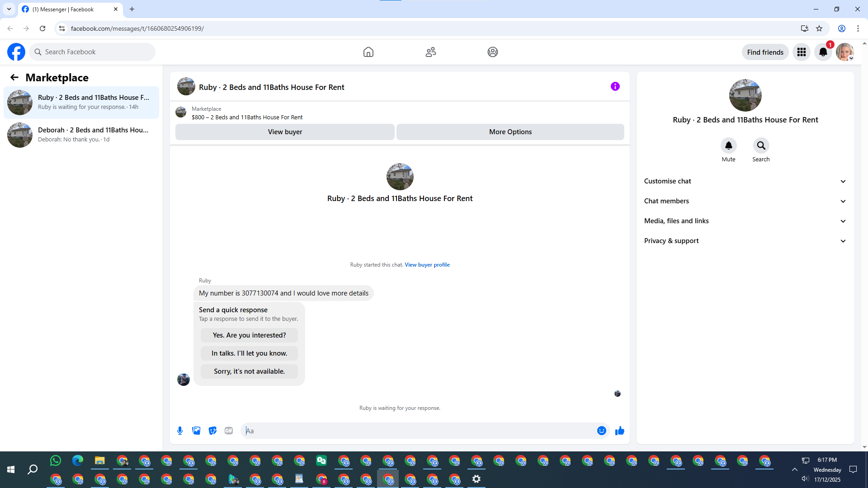
Task: View site information icon in address bar
Action: (62, 28)
